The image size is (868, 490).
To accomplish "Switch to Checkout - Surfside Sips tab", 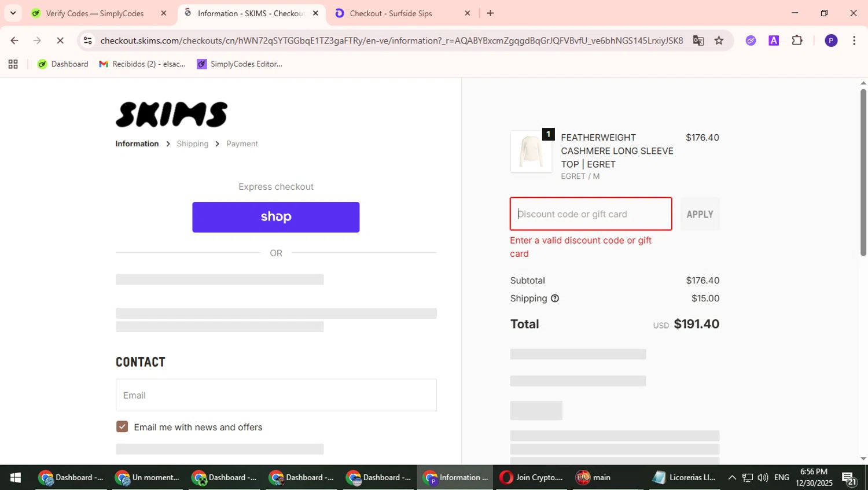I will pyautogui.click(x=391, y=13).
